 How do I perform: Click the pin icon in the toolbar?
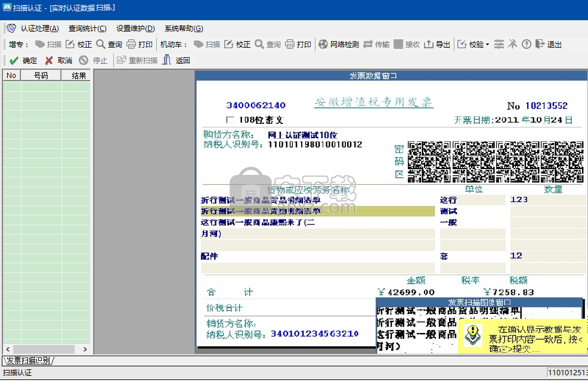[x=512, y=44]
